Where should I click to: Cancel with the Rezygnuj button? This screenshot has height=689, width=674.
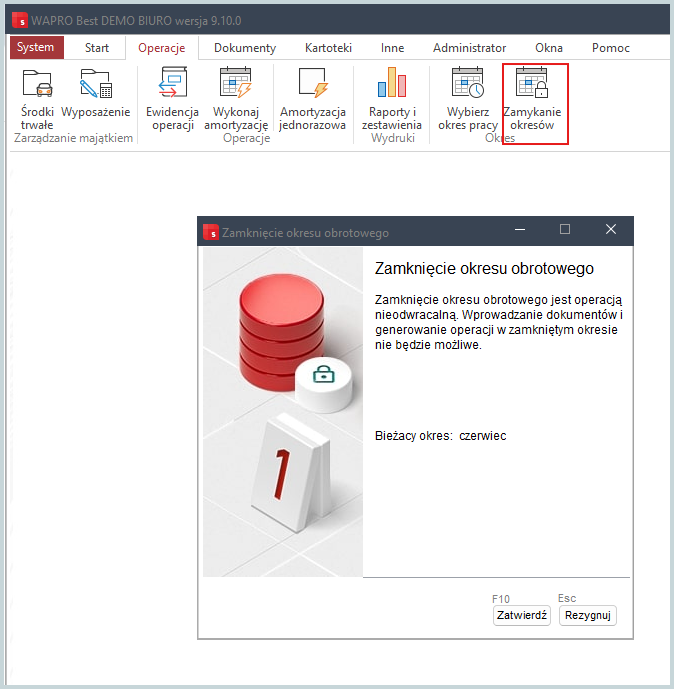[x=587, y=615]
